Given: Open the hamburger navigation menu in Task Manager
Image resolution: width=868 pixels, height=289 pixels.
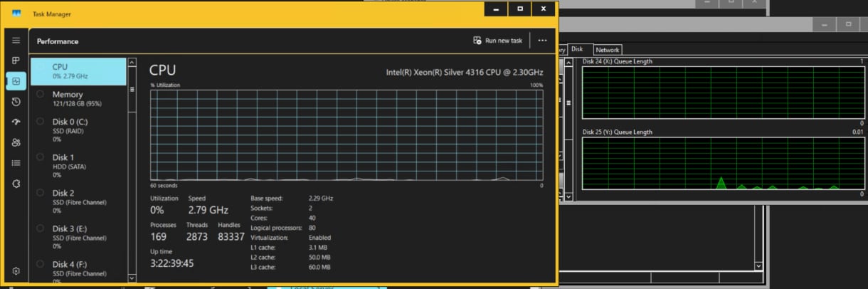Looking at the screenshot, I should [x=16, y=41].
